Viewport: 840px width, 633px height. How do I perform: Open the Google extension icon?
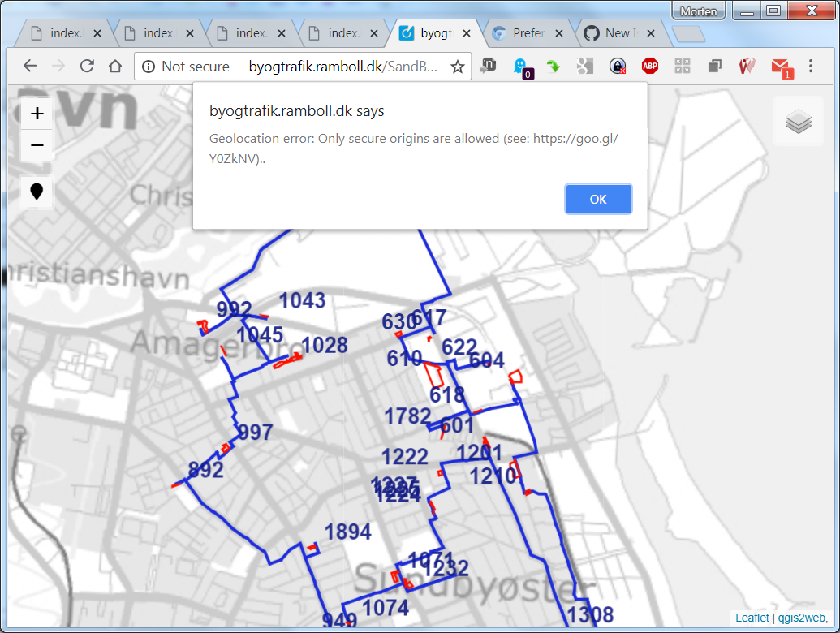tap(585, 66)
